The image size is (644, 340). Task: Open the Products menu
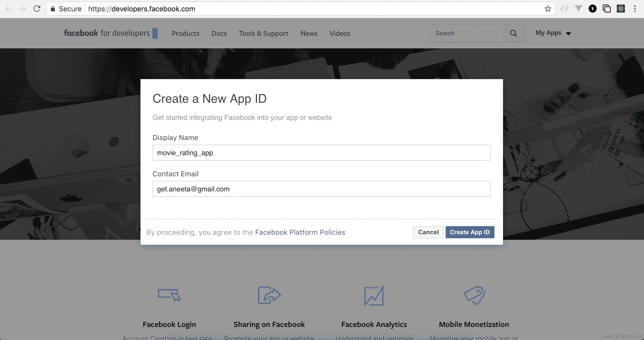point(185,33)
